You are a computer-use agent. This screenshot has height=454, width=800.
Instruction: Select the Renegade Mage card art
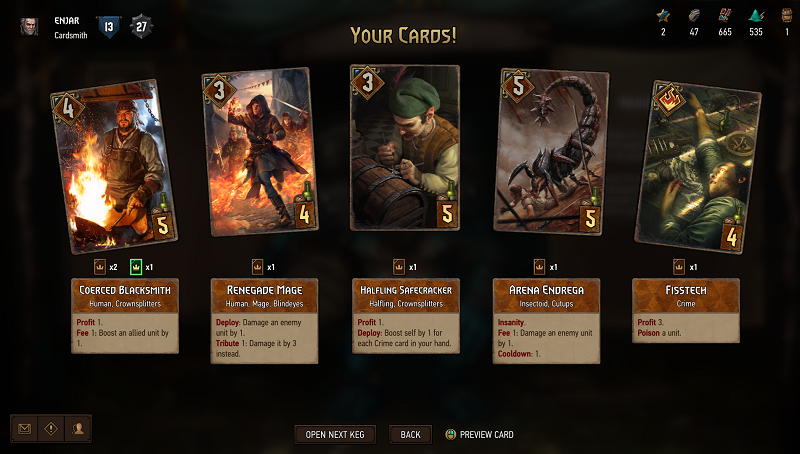point(260,152)
